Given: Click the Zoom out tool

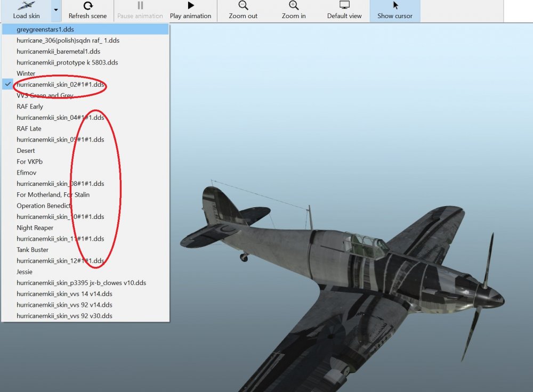Looking at the screenshot, I should (243, 11).
